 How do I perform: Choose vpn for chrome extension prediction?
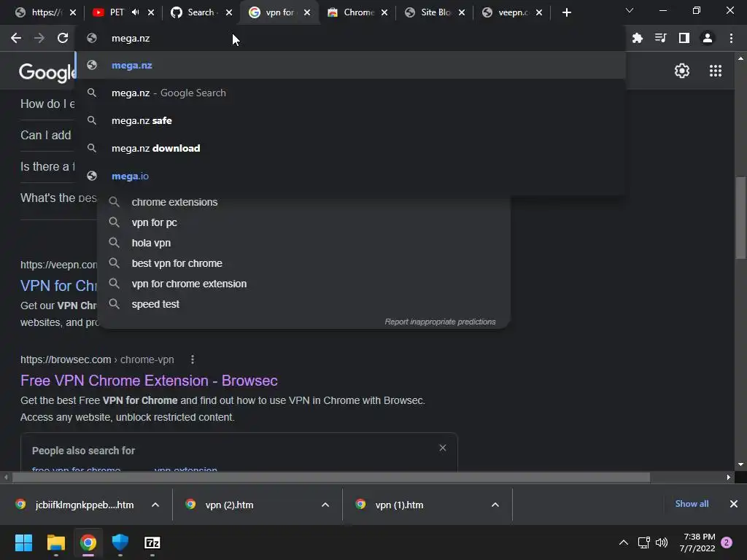(304, 284)
